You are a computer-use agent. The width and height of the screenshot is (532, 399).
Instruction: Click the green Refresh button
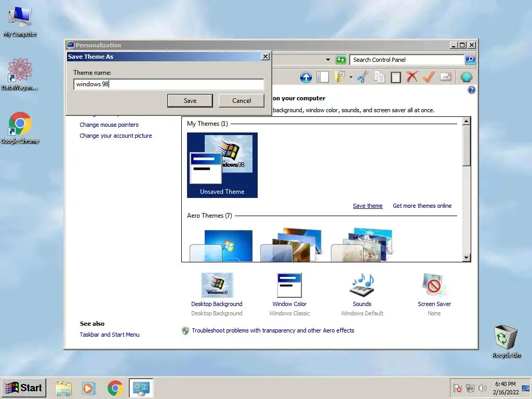pos(341,60)
